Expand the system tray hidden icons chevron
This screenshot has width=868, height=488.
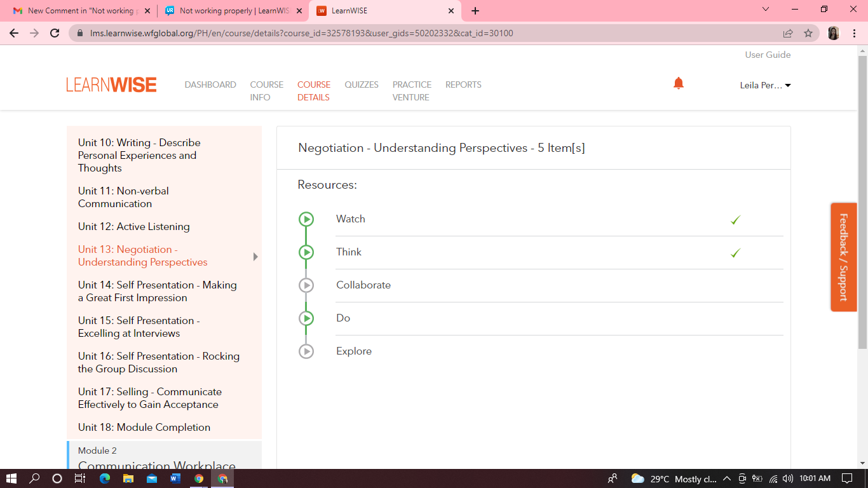(x=726, y=478)
